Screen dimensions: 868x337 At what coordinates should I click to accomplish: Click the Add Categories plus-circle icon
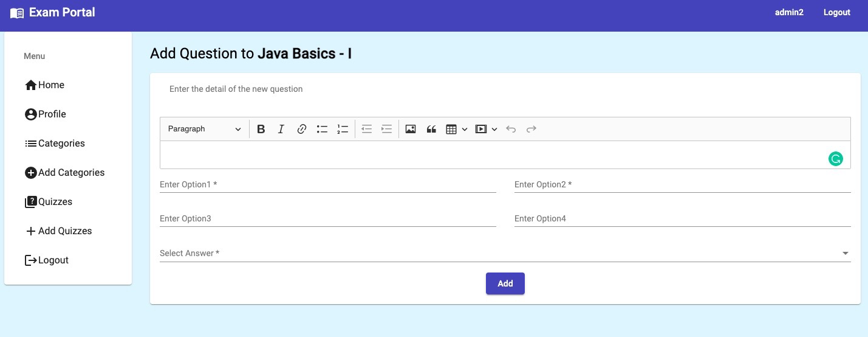pyautogui.click(x=31, y=173)
